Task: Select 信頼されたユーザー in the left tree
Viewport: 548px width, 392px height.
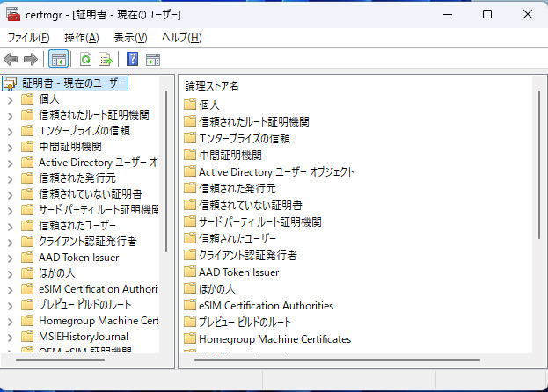Action: [77, 226]
